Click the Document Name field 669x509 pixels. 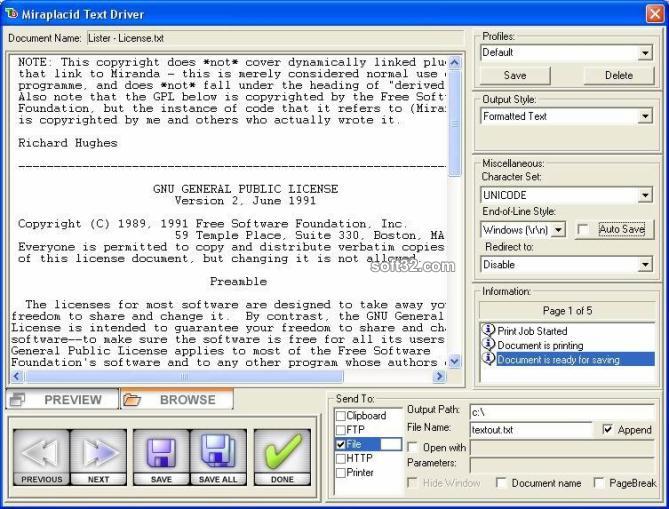point(276,38)
